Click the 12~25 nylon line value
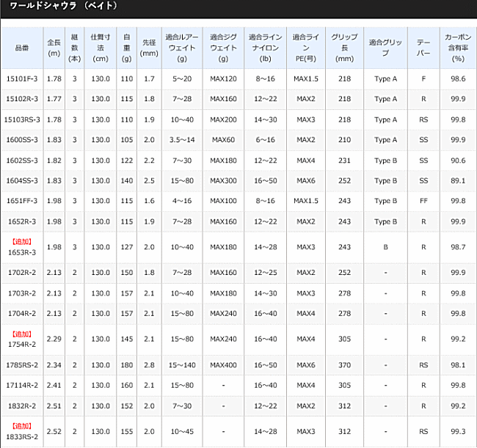The width and height of the screenshot is (477, 448). (x=265, y=272)
